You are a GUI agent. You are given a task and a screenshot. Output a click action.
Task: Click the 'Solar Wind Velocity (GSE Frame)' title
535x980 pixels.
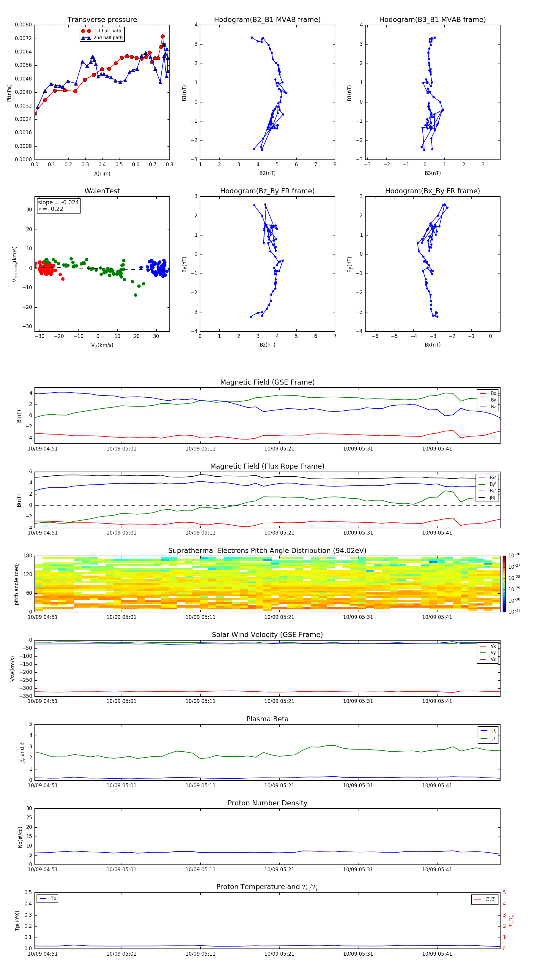[x=267, y=635]
